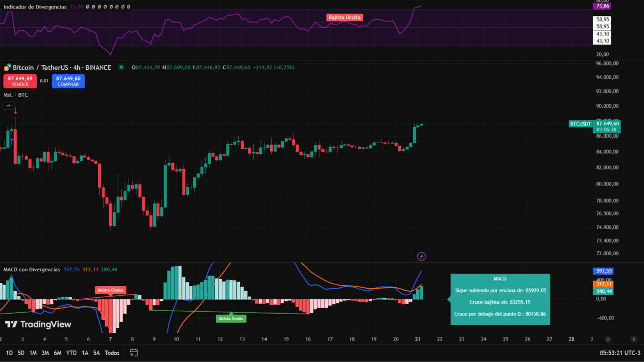Click the Indicador de Divergencias legend title

[x=35, y=7]
